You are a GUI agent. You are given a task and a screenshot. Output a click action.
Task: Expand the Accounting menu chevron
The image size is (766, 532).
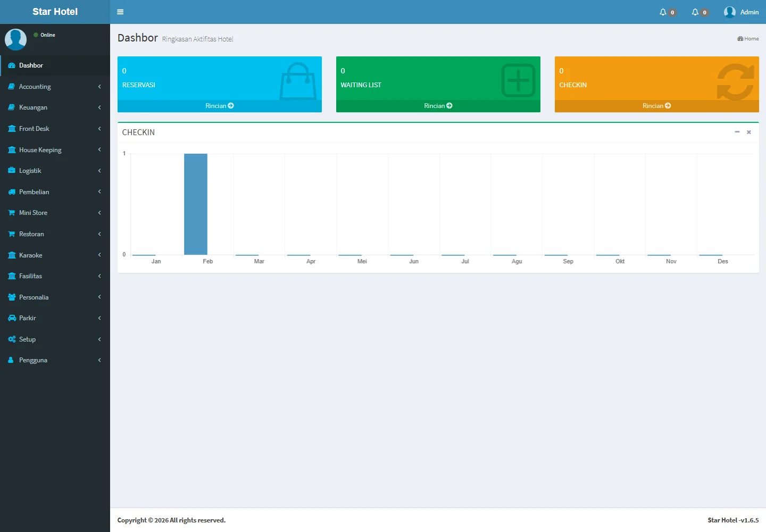coord(99,87)
